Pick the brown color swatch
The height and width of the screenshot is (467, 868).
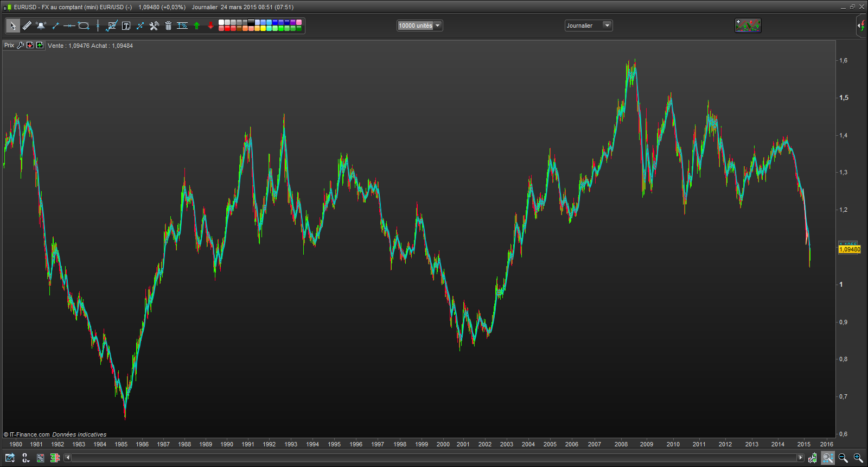(x=239, y=28)
